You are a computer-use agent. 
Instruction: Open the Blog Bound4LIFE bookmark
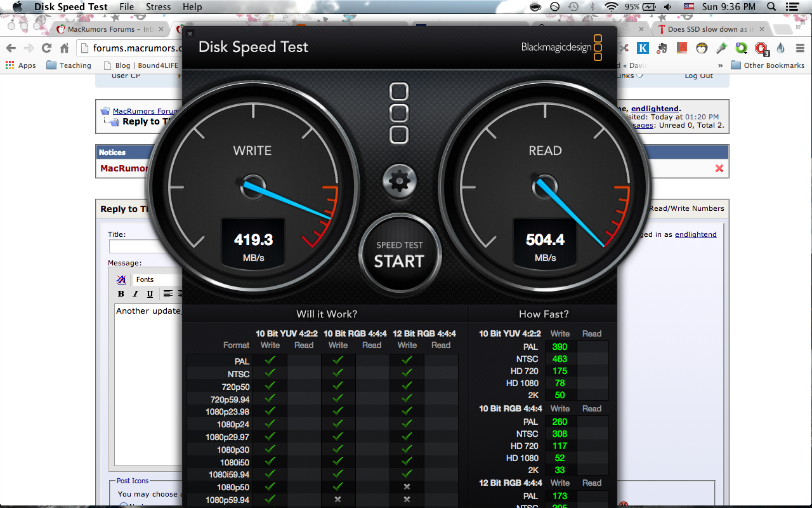(x=140, y=65)
